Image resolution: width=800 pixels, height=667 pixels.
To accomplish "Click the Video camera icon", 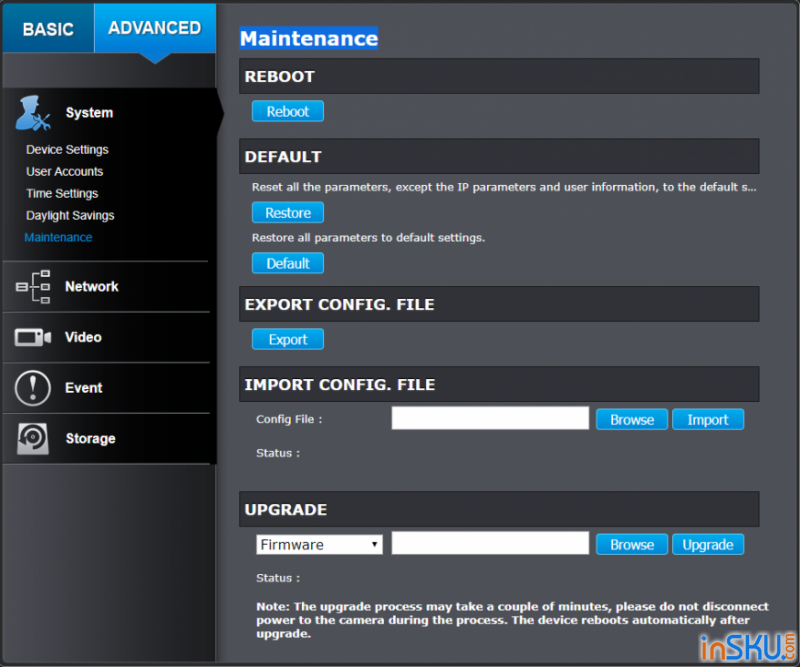I will [x=33, y=337].
